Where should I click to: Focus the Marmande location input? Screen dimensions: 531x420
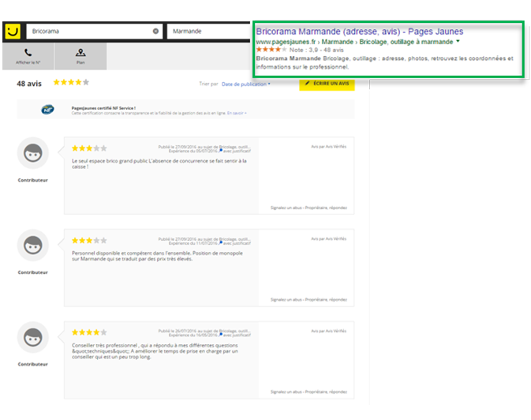tap(208, 32)
